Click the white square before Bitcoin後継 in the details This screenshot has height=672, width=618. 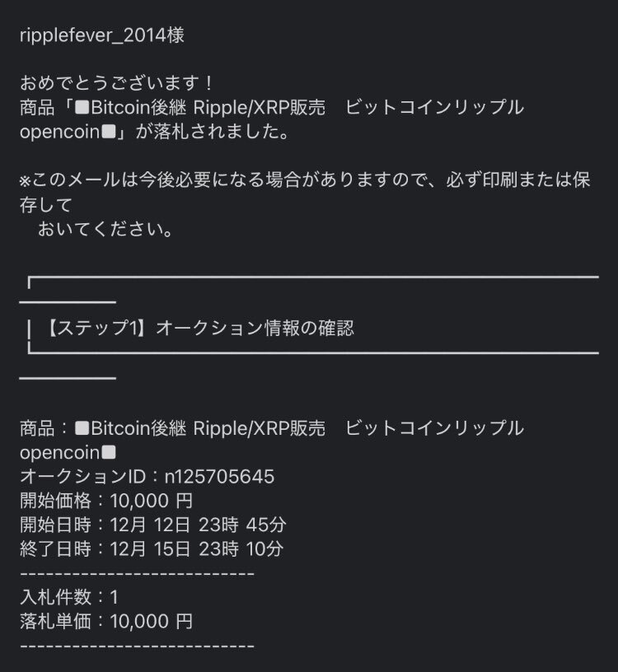(x=82, y=428)
